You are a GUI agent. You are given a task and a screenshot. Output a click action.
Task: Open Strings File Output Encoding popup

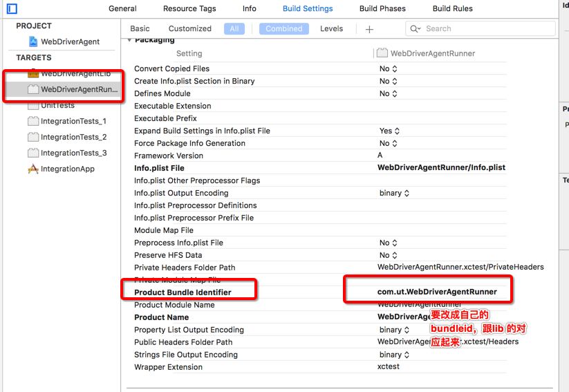pos(394,354)
